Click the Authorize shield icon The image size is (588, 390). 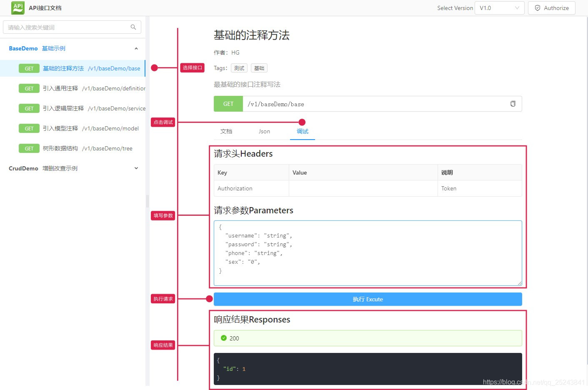coord(537,7)
